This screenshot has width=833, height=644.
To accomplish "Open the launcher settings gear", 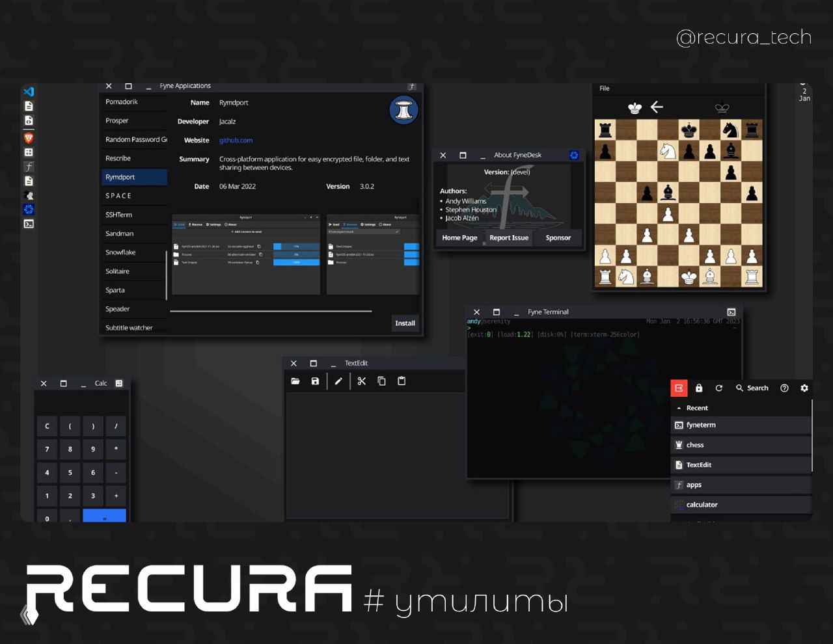I will [x=804, y=388].
